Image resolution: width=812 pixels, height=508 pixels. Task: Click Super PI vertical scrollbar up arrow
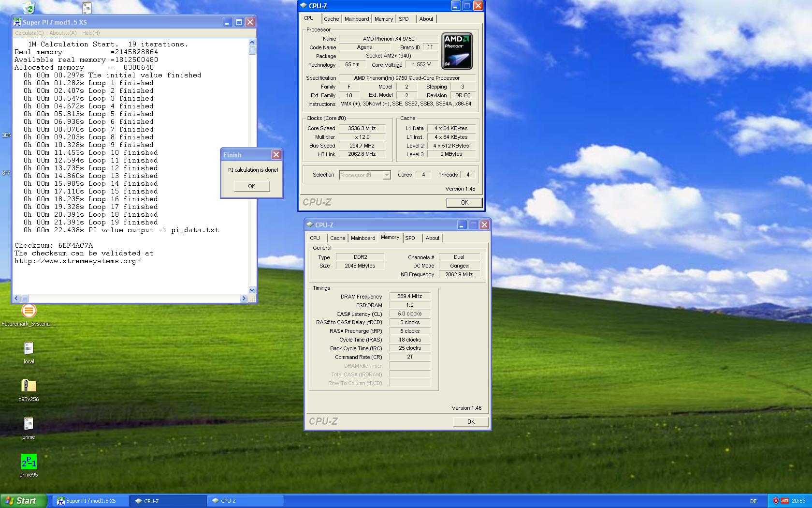(x=252, y=43)
